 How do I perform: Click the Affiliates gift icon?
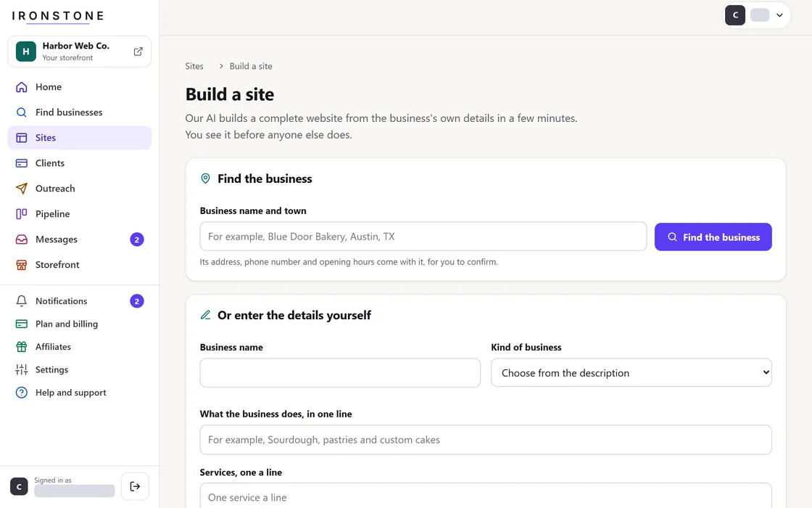[x=21, y=347]
